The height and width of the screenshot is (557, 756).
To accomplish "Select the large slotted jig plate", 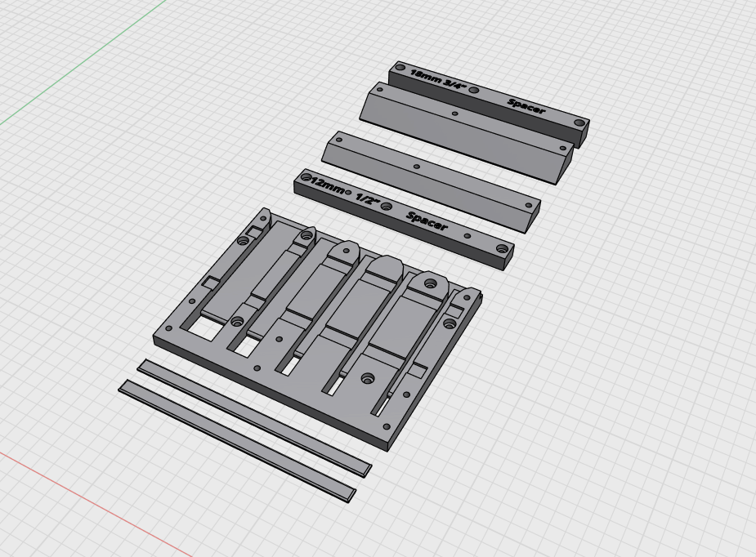I will pyautogui.click(x=317, y=330).
